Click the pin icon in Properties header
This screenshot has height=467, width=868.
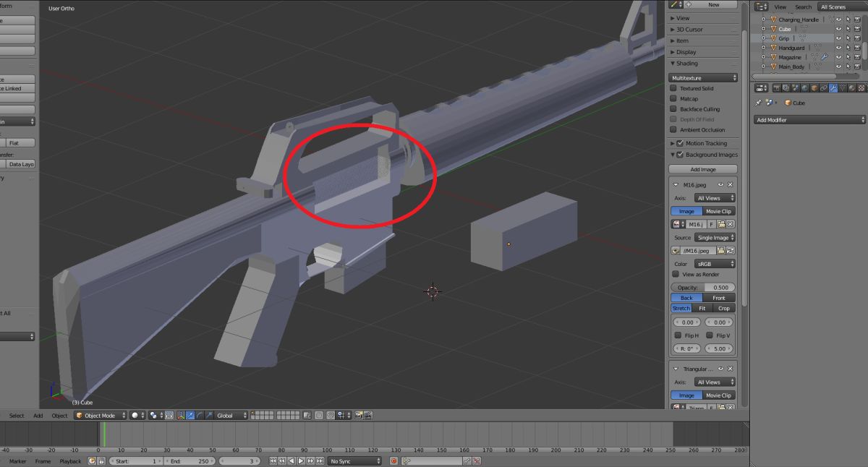click(758, 103)
